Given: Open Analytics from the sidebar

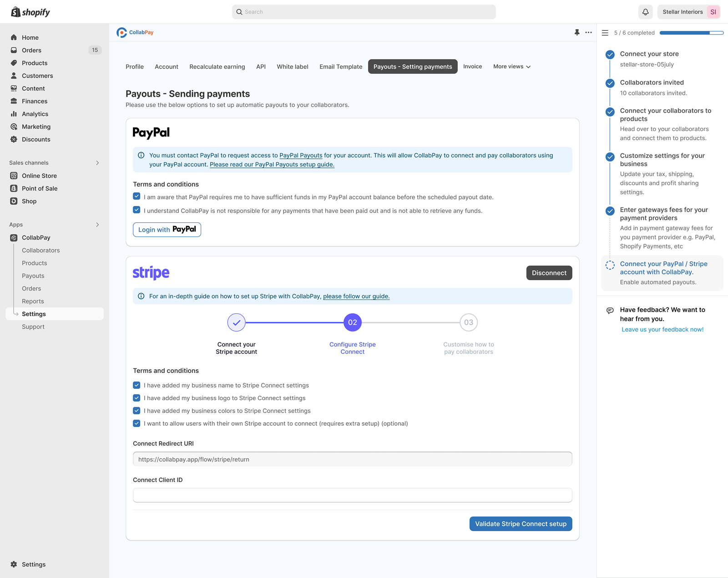Looking at the screenshot, I should [x=34, y=114].
